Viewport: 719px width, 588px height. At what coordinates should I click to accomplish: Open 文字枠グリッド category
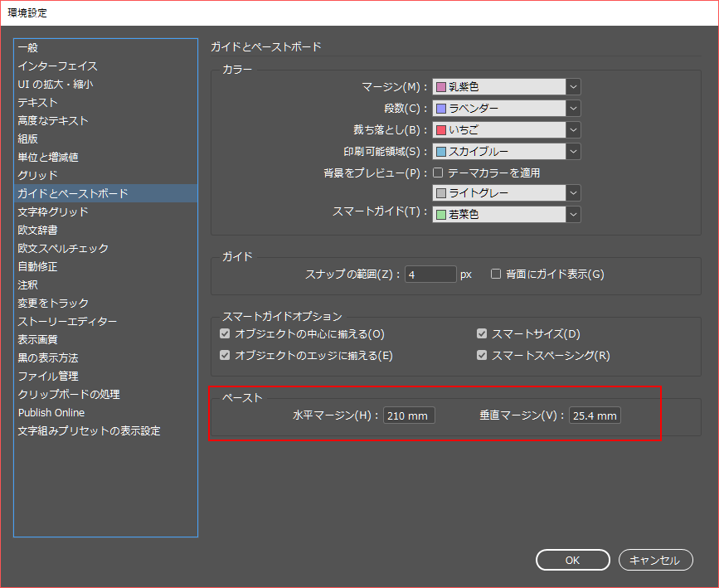click(106, 212)
